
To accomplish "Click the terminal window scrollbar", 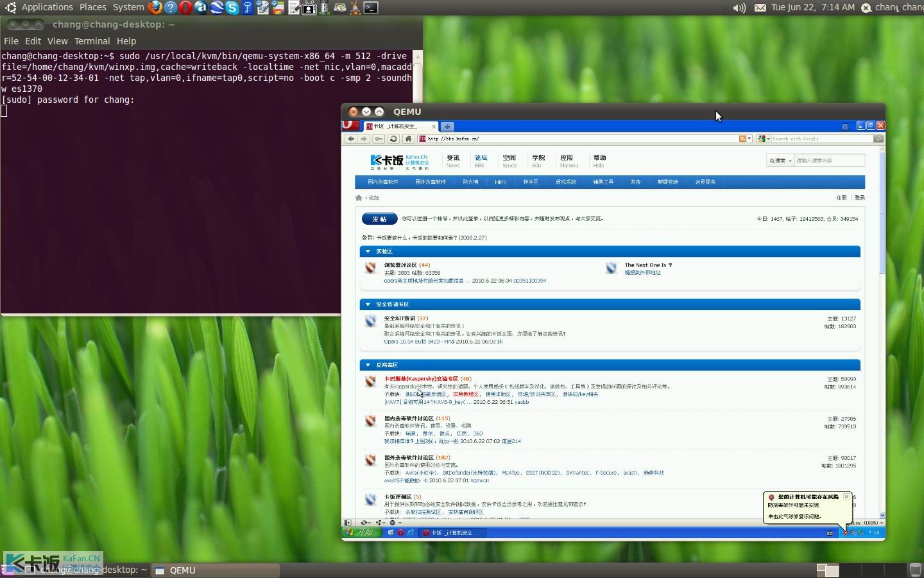I will (418, 182).
